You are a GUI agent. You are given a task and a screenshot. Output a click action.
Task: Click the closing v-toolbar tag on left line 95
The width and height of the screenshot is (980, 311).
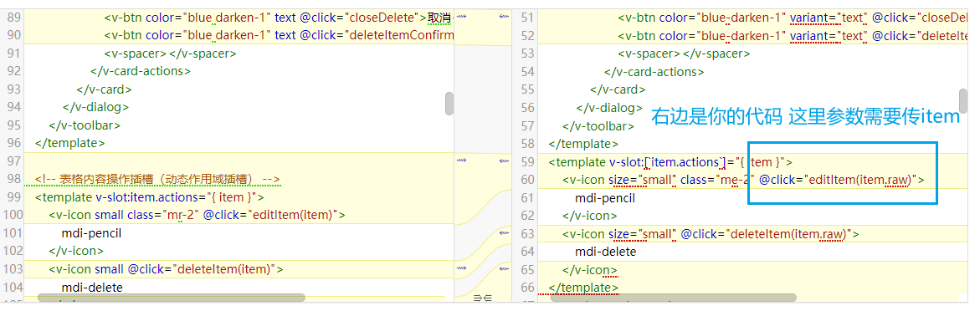pyautogui.click(x=85, y=125)
